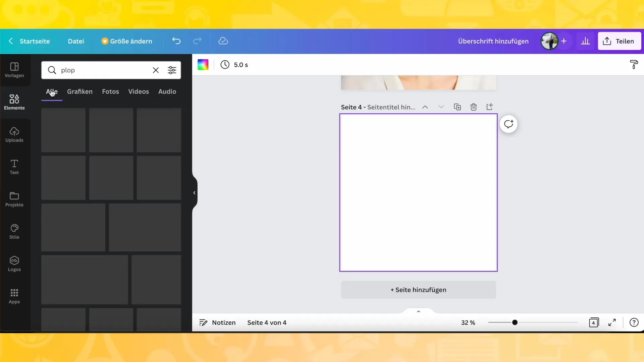Move page 4 down
This screenshot has height=362, width=644.
pos(441,107)
